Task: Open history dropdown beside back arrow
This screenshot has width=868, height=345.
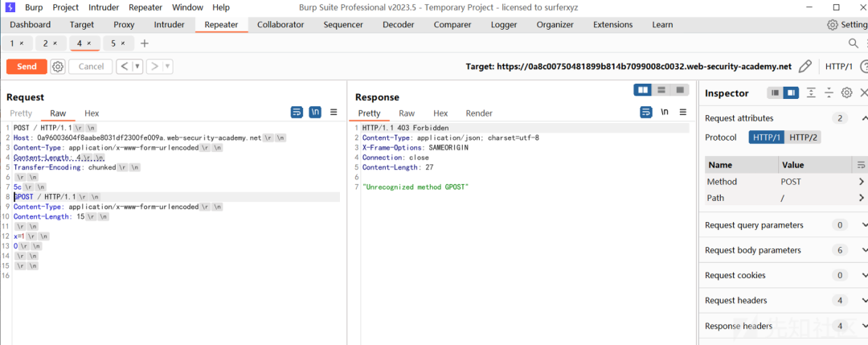Action: [137, 67]
